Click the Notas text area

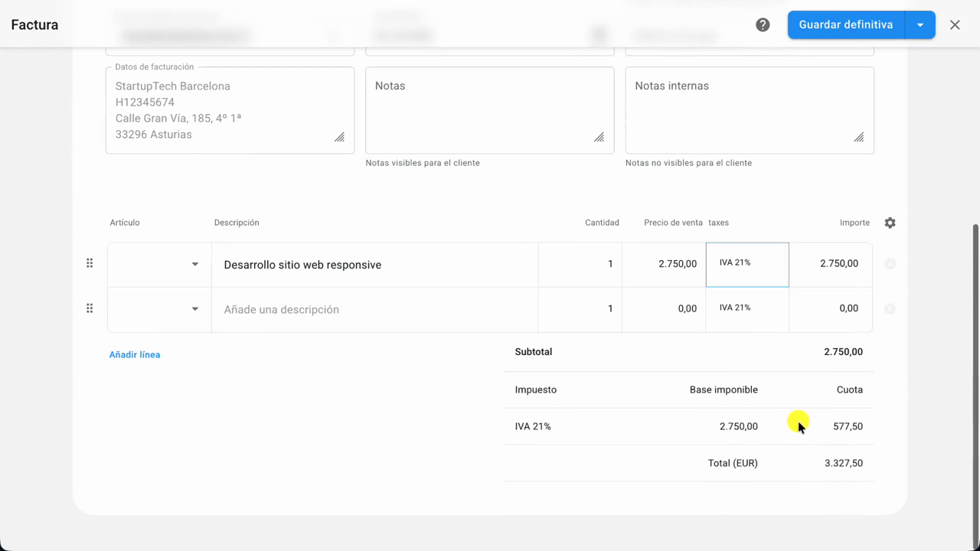(x=490, y=110)
